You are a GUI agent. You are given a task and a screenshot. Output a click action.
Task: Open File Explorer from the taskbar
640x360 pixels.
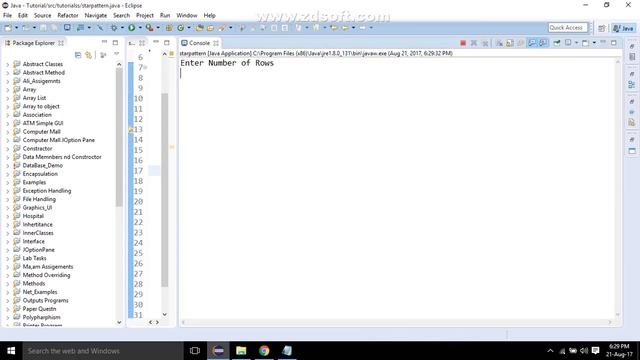coord(241,351)
